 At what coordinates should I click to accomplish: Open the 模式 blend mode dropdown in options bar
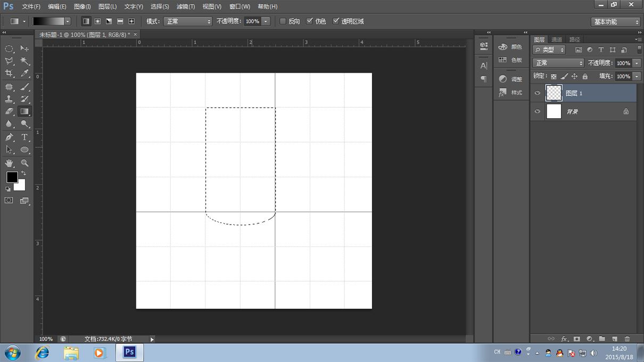pos(187,21)
